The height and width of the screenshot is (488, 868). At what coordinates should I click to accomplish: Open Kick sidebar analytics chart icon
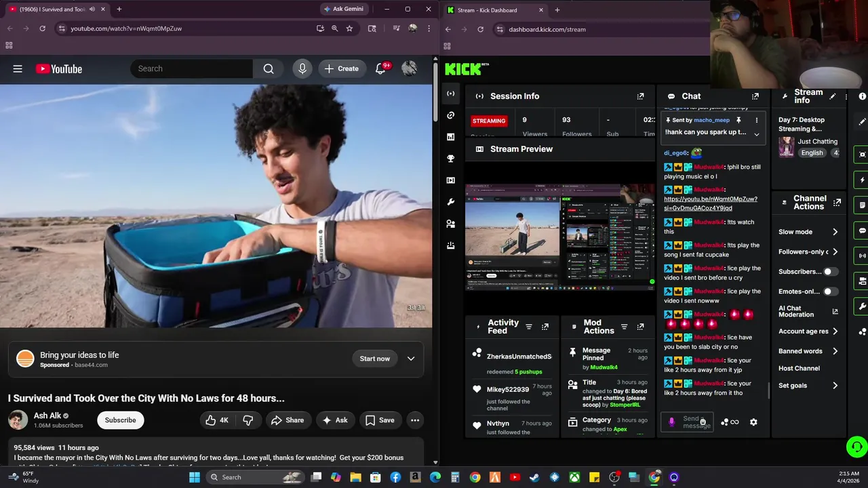(450, 137)
